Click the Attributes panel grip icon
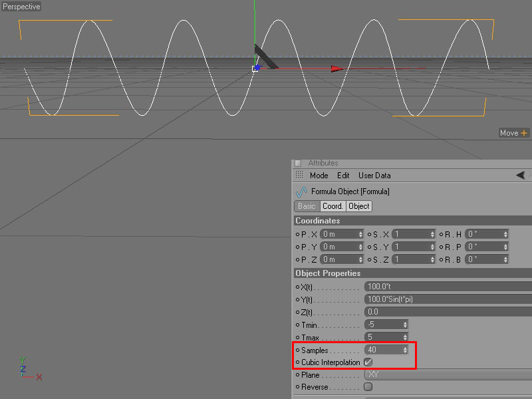532x399 pixels. (299, 175)
